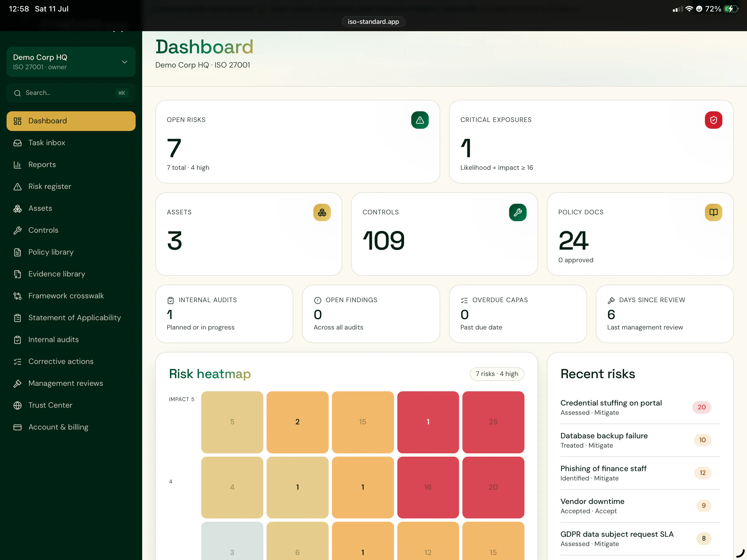Click the iso-standard.app address pill

(373, 22)
